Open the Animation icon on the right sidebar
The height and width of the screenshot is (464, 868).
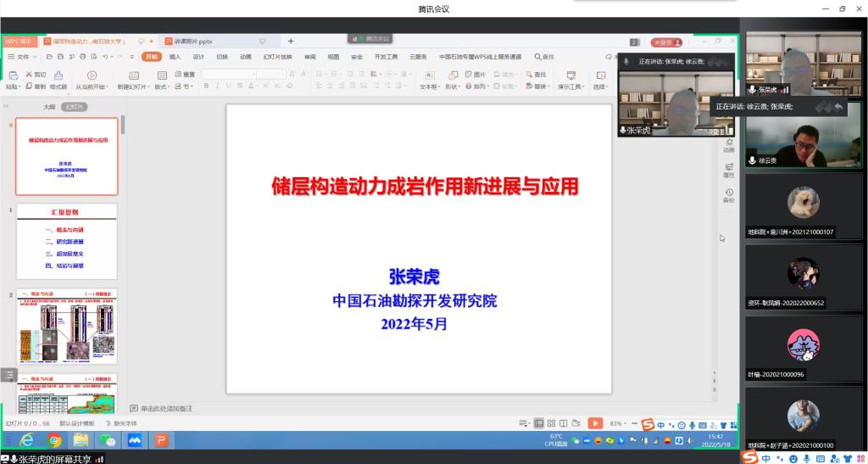(x=729, y=144)
